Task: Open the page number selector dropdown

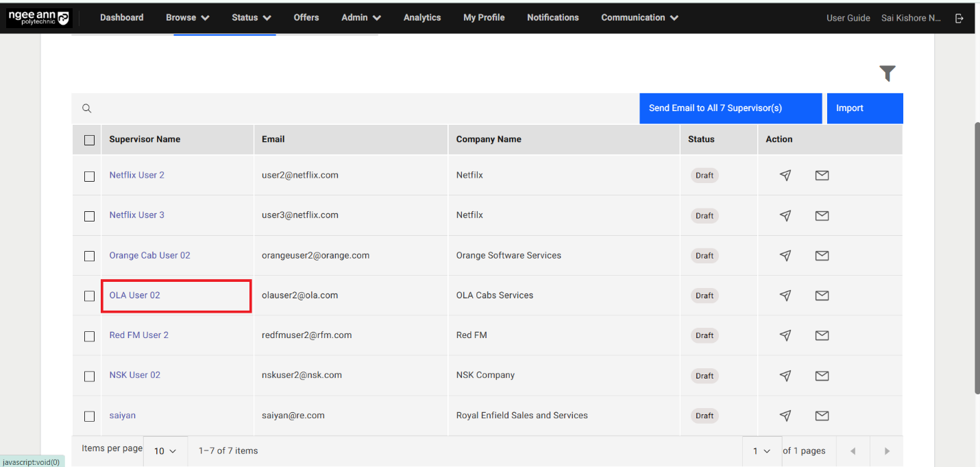Action: click(761, 451)
